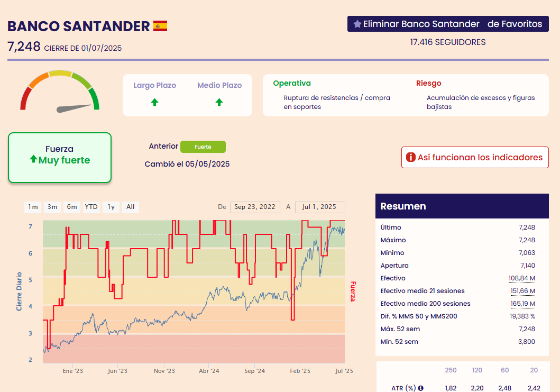Click 'Cambió el 05/05/2025' text
560x392 pixels.
tap(187, 164)
